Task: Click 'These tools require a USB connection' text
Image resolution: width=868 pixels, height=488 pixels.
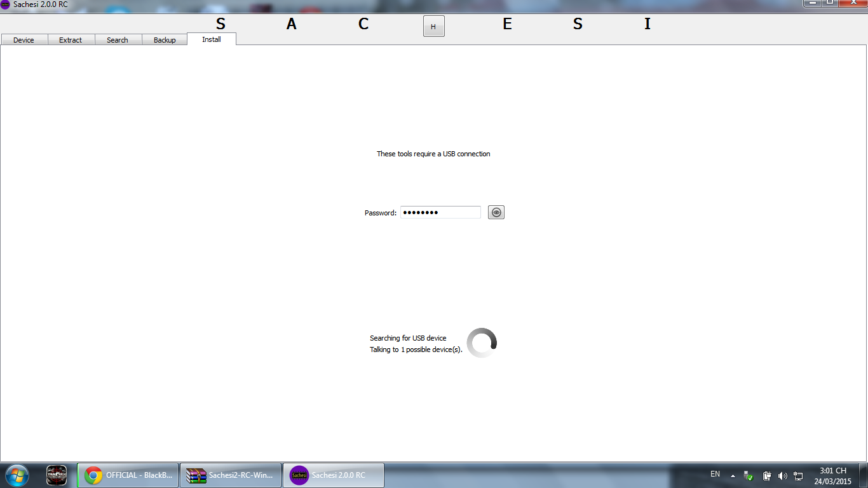Action: pyautogui.click(x=433, y=154)
